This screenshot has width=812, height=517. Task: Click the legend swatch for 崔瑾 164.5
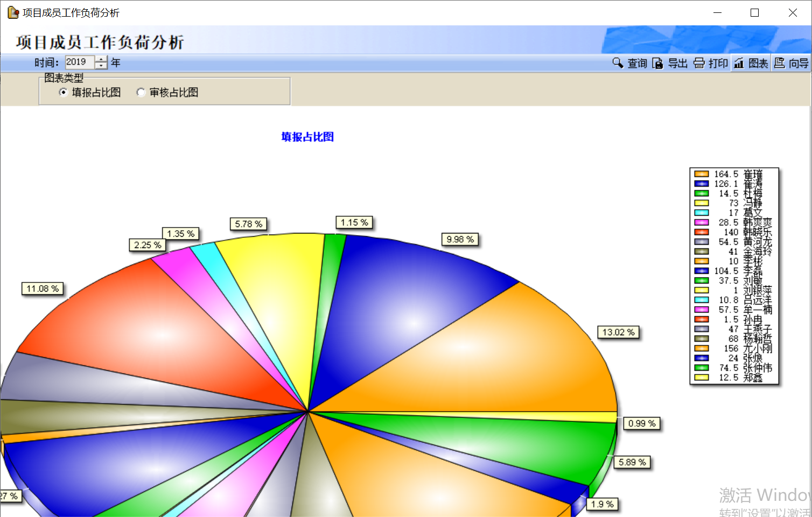point(701,174)
